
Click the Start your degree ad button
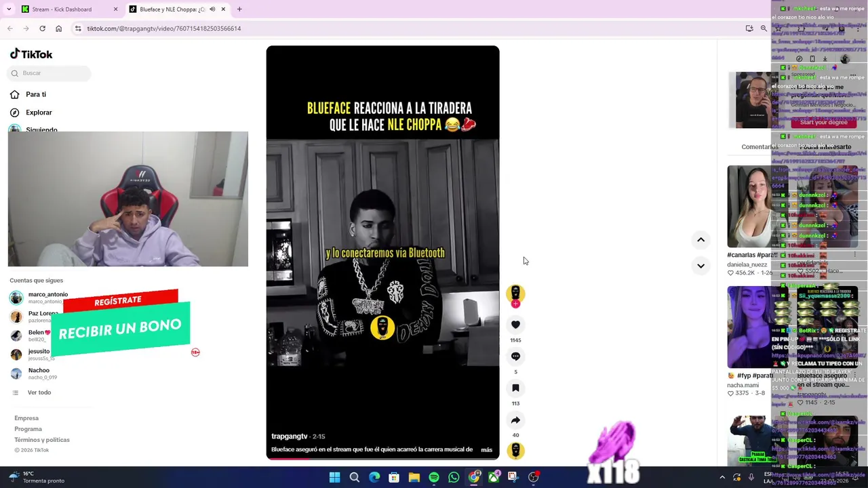(823, 123)
